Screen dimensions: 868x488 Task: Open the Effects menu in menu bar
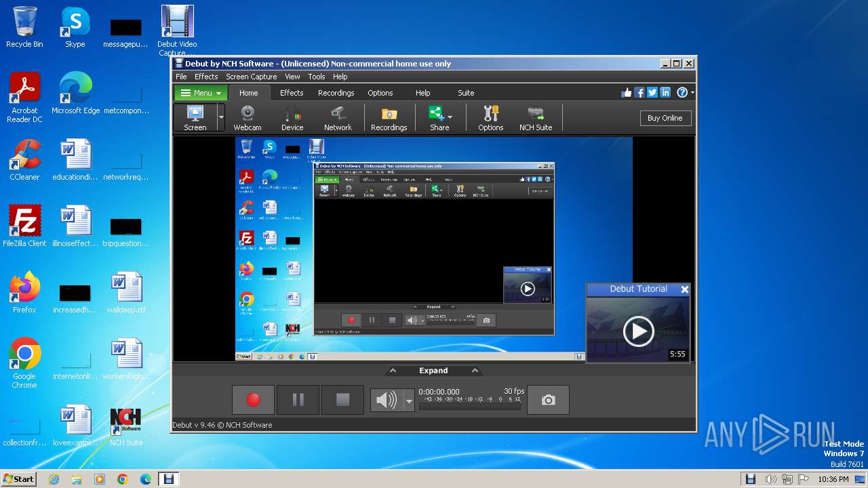pos(206,77)
